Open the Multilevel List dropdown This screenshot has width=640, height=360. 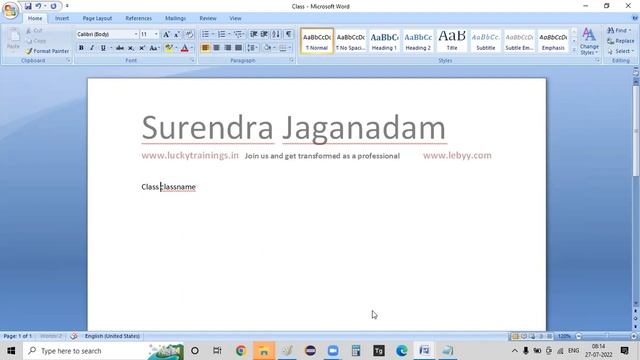click(x=244, y=34)
